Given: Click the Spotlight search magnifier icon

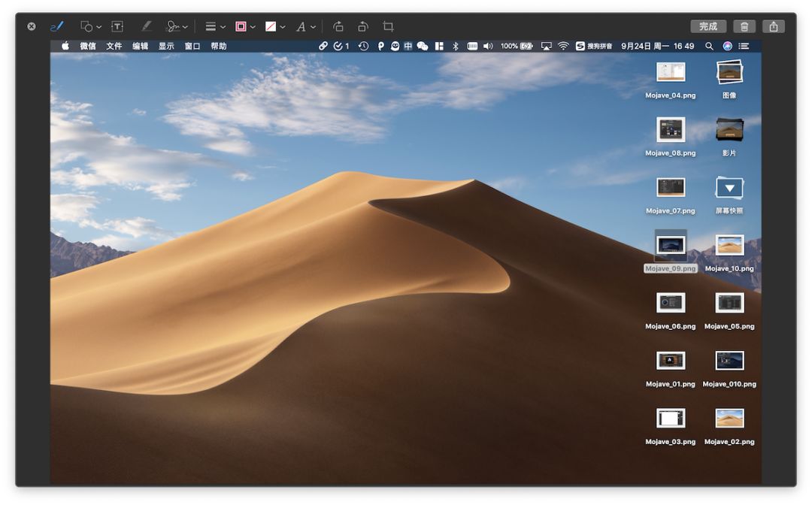Looking at the screenshot, I should click(x=709, y=46).
